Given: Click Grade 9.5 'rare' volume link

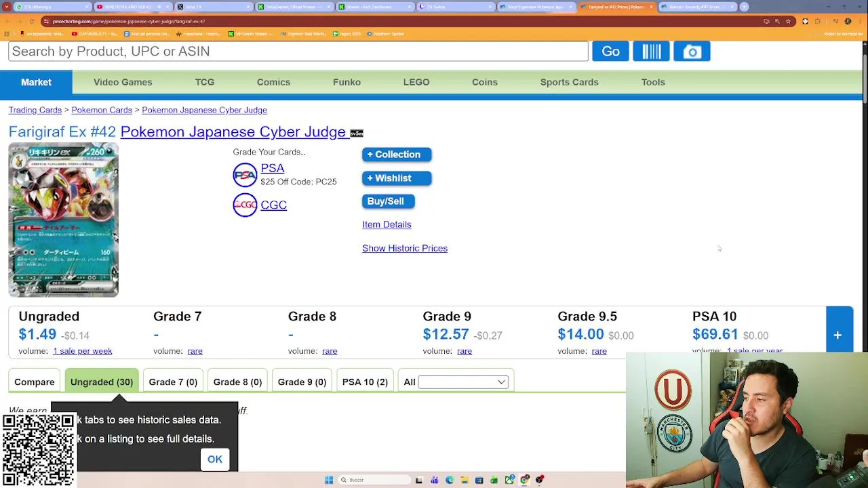Looking at the screenshot, I should [x=599, y=351].
